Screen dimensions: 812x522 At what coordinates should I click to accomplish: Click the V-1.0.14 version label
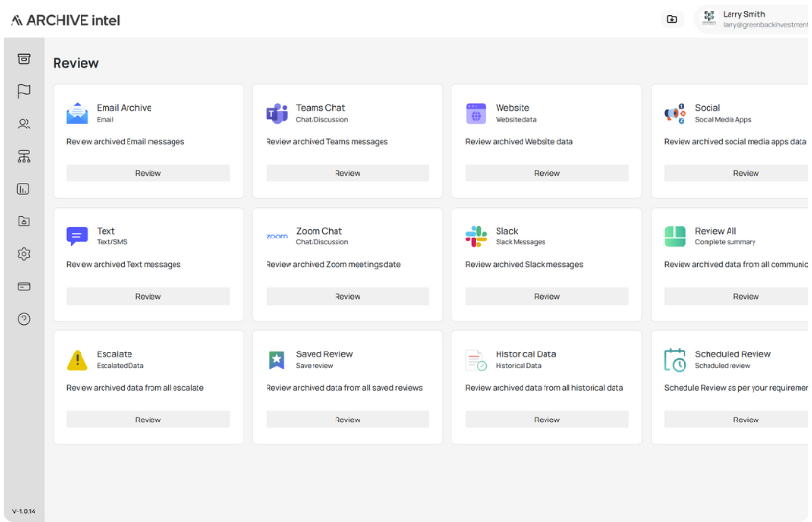tap(24, 511)
